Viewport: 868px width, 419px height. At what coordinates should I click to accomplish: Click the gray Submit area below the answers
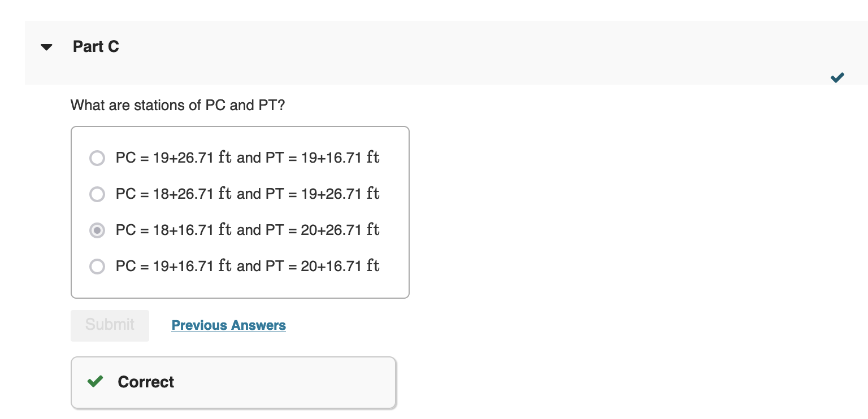click(x=109, y=325)
